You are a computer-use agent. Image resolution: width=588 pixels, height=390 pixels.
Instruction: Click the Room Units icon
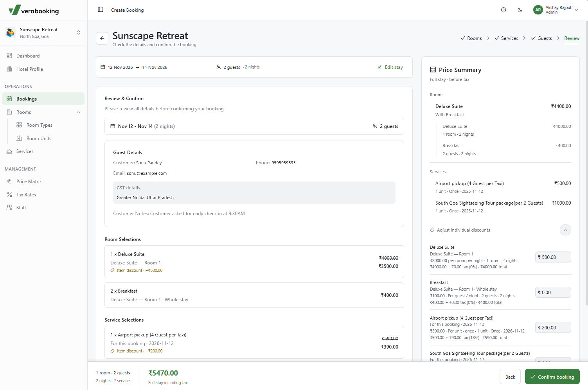tap(19, 138)
